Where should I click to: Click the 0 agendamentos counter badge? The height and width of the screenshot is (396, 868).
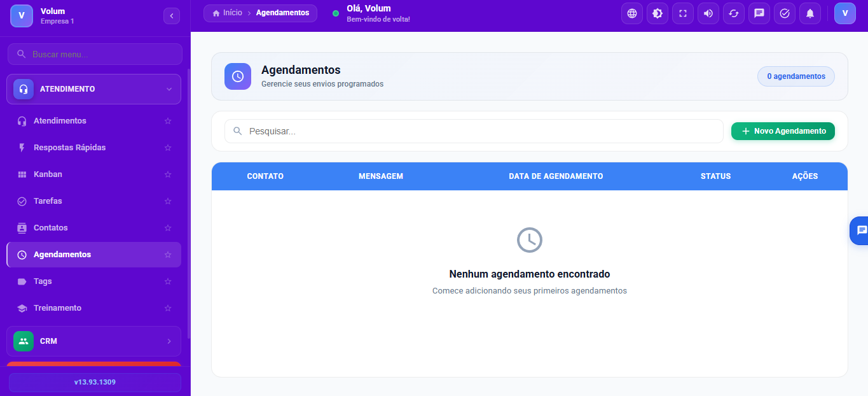[x=796, y=76]
